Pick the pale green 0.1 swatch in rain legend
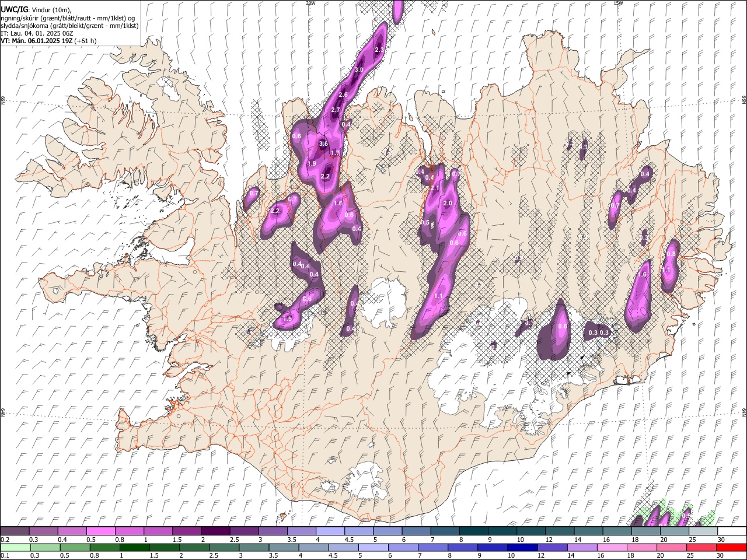Image resolution: width=747 pixels, height=560 pixels. 15,547
